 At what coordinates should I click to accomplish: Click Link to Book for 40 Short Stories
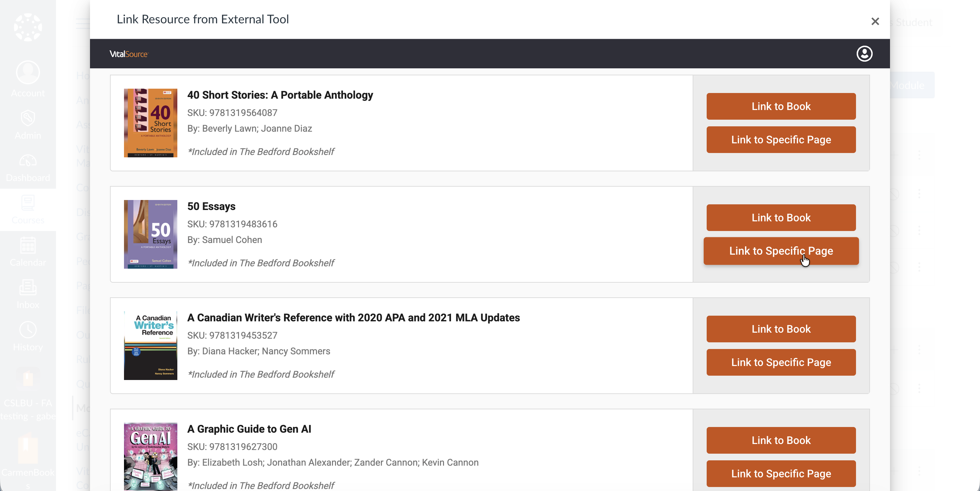coord(781,106)
